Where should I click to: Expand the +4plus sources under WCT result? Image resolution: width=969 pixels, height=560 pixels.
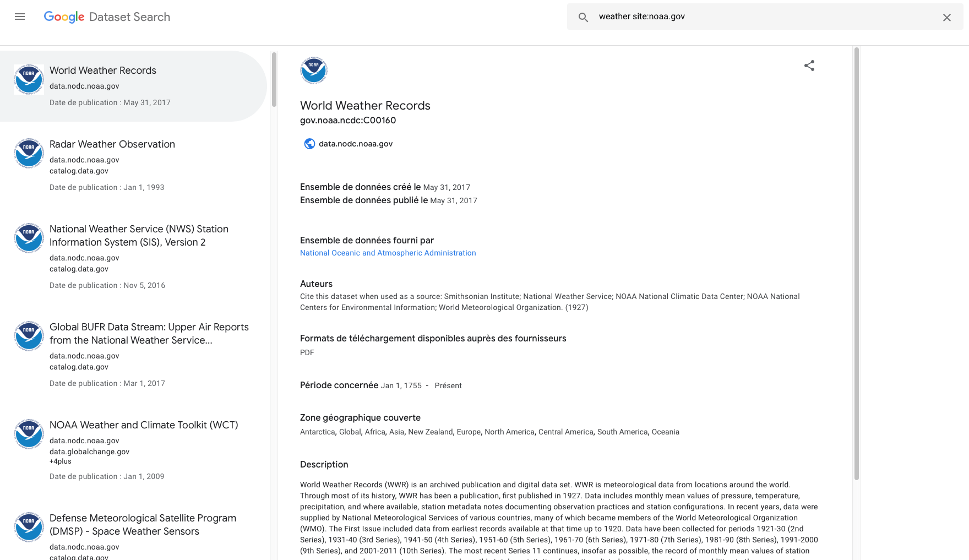[x=61, y=461]
